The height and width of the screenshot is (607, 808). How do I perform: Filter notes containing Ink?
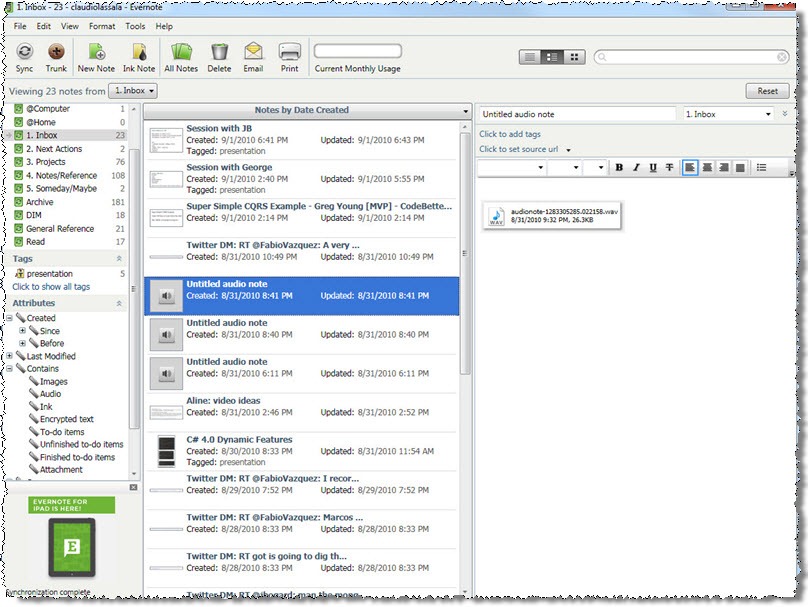click(46, 407)
